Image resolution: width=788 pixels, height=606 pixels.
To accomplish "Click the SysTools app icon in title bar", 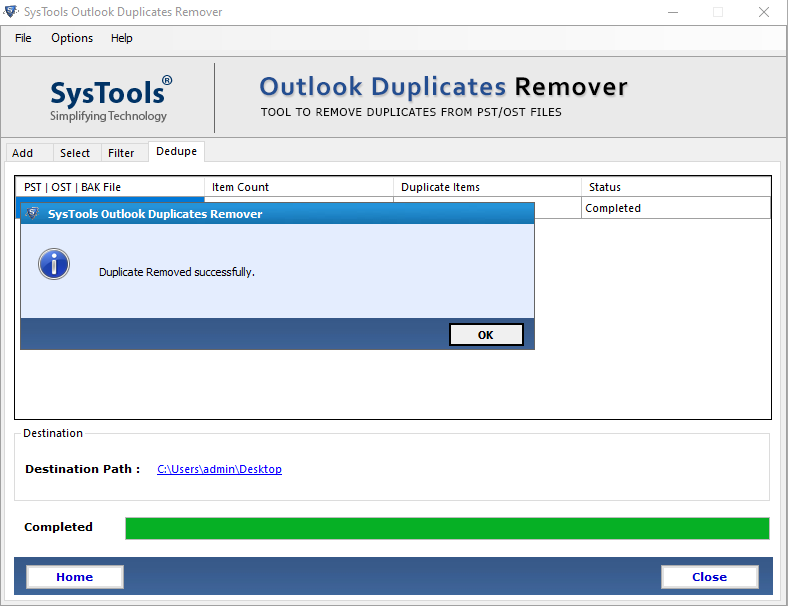I will [11, 11].
